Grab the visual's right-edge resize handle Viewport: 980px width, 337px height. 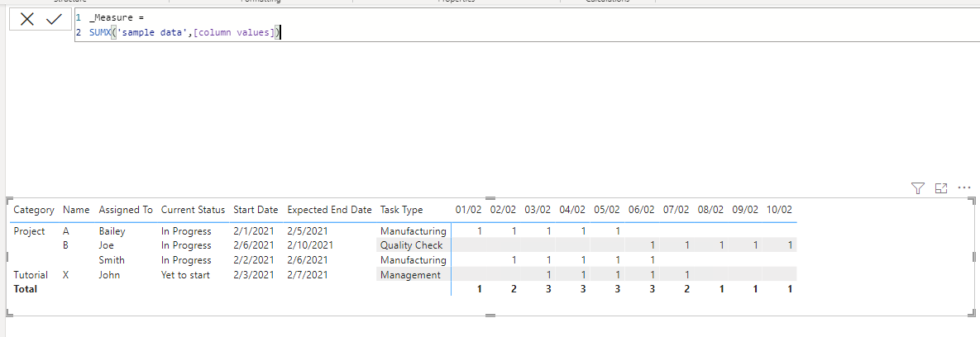click(x=973, y=257)
